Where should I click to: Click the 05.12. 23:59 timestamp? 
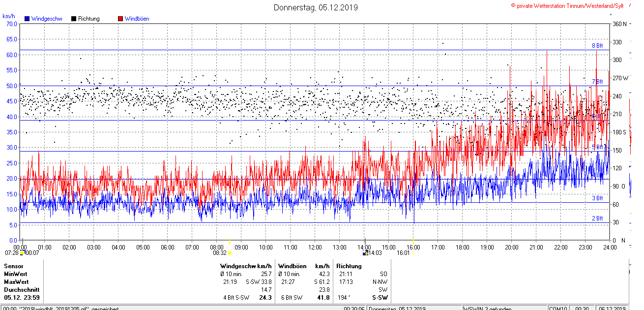[x=22, y=298]
